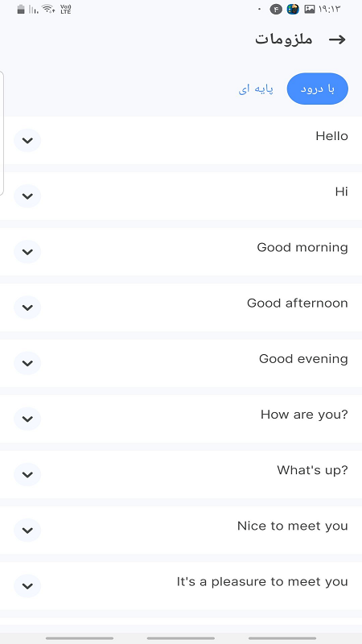The image size is (362, 644).
Task: Open the Hello phrase text
Action: (x=331, y=136)
